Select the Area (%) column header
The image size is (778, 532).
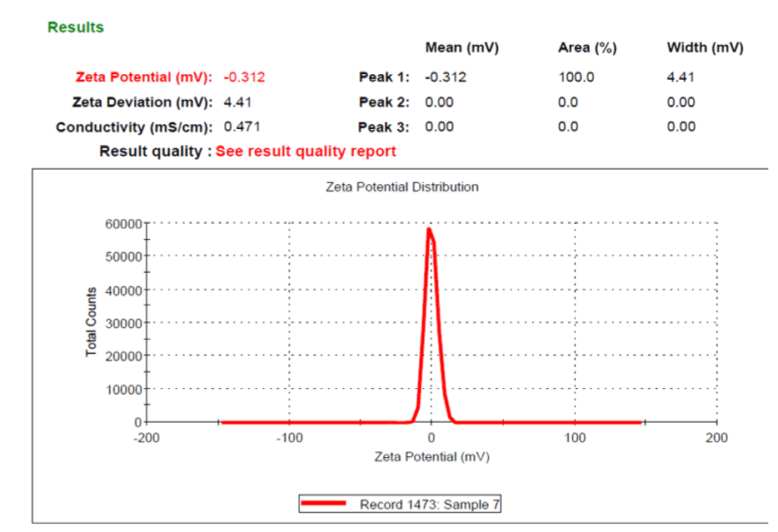click(x=586, y=47)
